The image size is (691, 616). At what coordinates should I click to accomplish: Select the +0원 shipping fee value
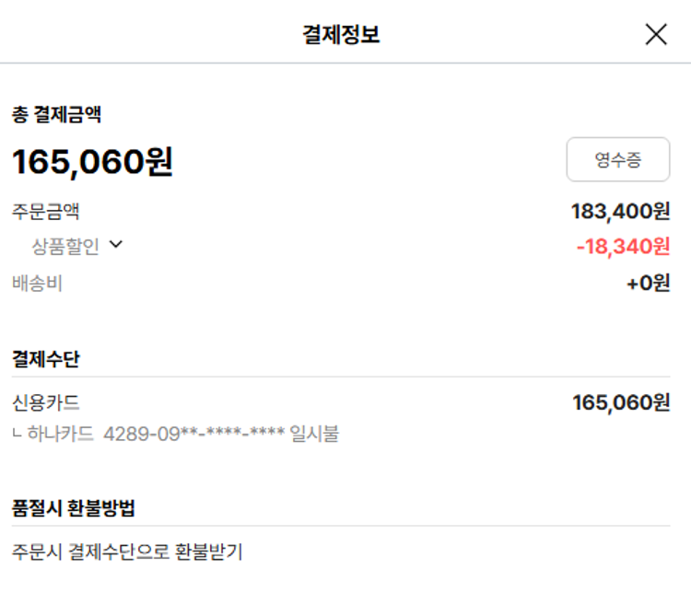coord(648,283)
